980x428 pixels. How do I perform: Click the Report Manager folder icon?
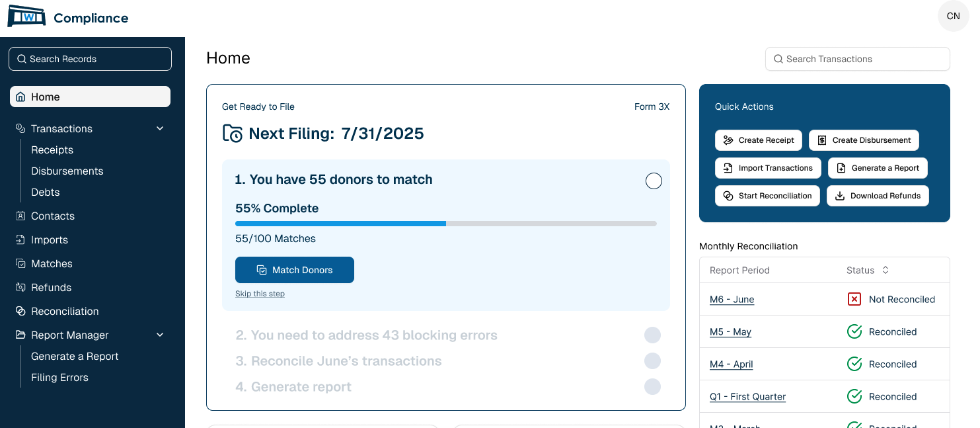20,335
